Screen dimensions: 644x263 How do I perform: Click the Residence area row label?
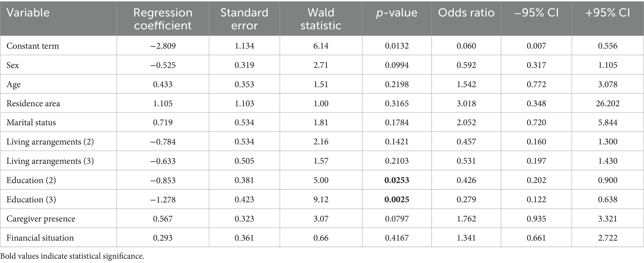point(33,104)
